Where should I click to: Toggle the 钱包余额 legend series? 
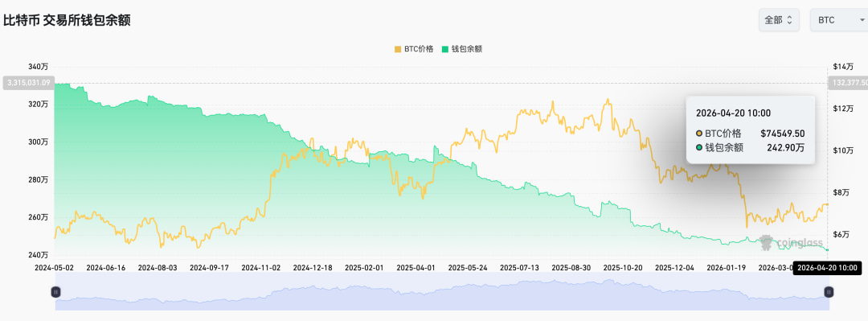[461, 49]
